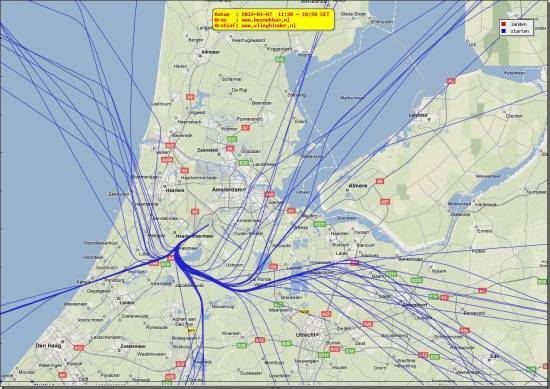This screenshot has height=389, width=550.
Task: Select the Utrecht city label
Action: (307, 335)
